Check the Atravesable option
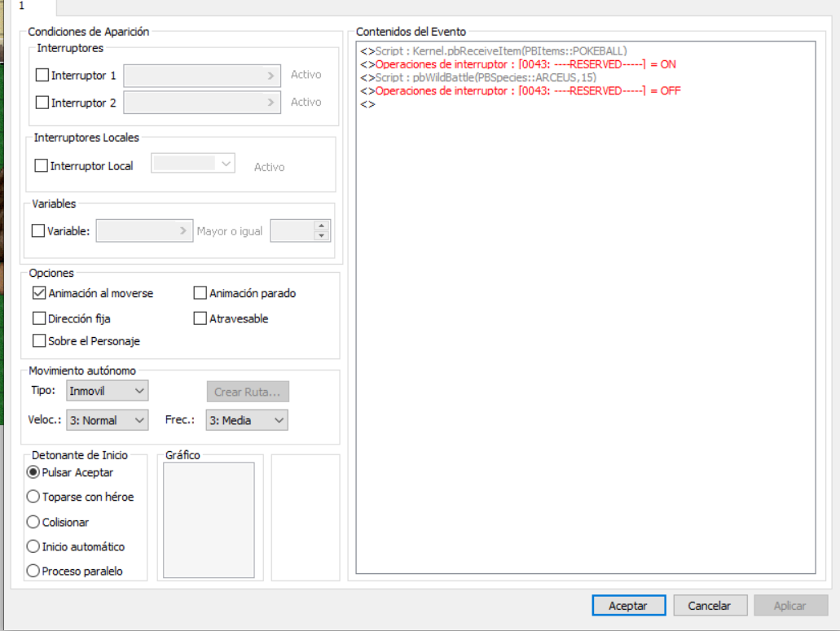Viewport: 840px width, 631px height. (x=200, y=319)
